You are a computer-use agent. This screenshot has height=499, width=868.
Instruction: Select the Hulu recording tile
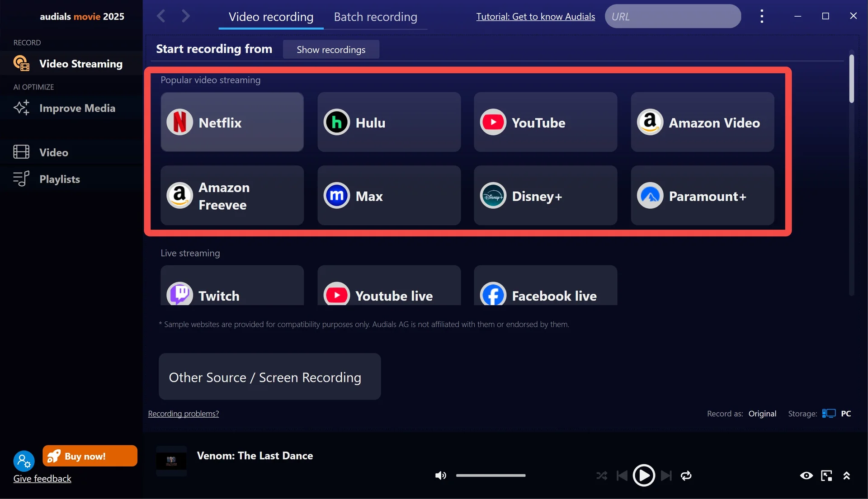[x=389, y=122]
